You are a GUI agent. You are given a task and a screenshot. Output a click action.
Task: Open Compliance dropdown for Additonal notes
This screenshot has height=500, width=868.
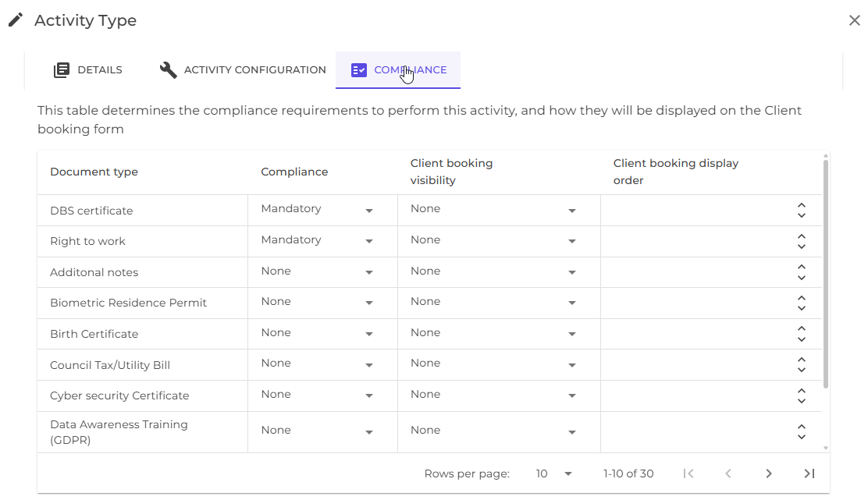[317, 271]
